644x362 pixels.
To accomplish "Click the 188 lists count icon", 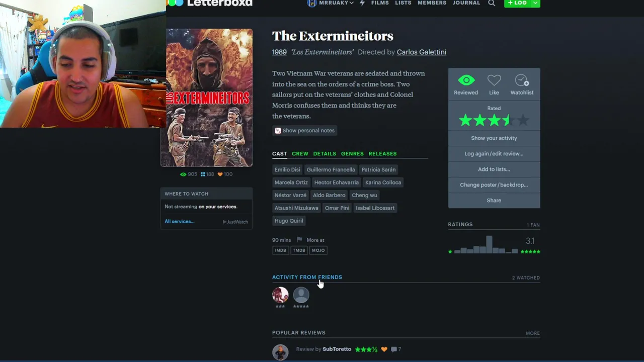I will 207,174.
